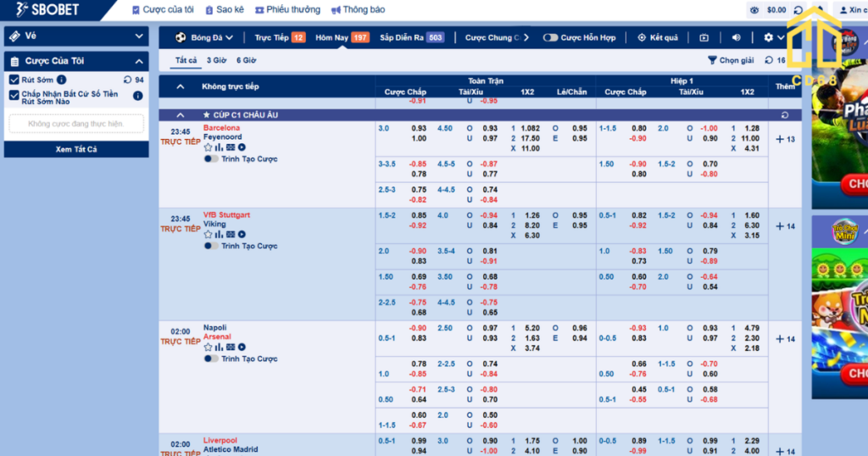Open live video for Napoli match
This screenshot has width=868, height=456.
[242, 348]
